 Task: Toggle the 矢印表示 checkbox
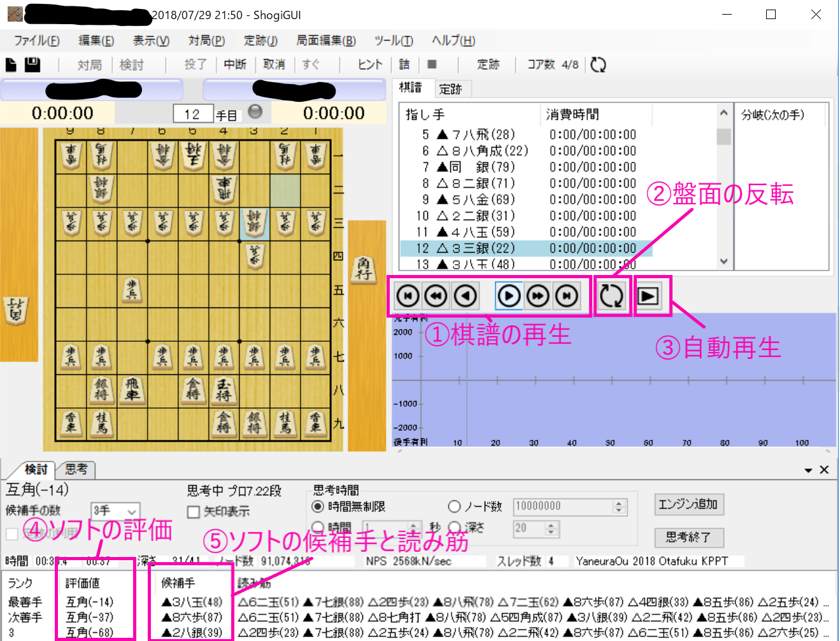pos(194,512)
